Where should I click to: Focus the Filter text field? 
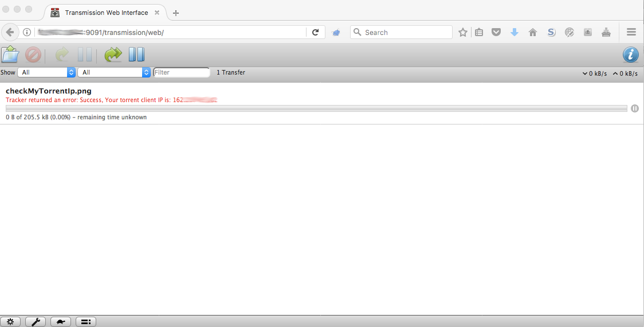pyautogui.click(x=181, y=72)
